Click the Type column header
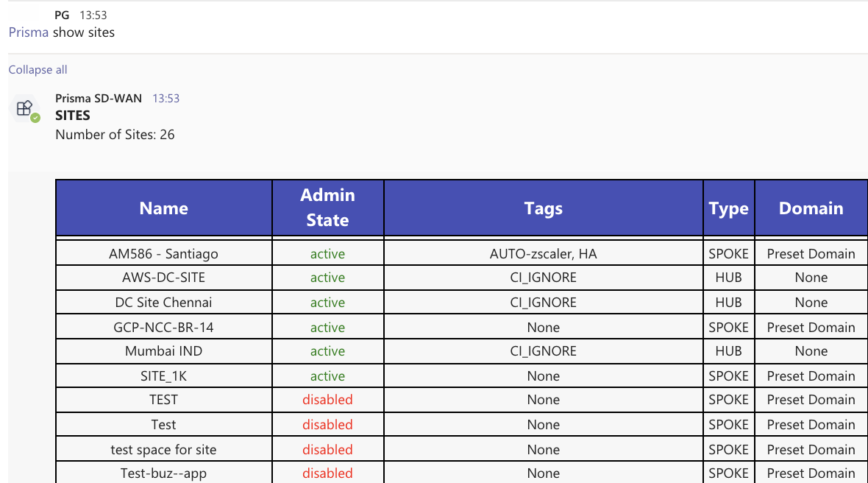This screenshot has width=868, height=483. tap(728, 208)
